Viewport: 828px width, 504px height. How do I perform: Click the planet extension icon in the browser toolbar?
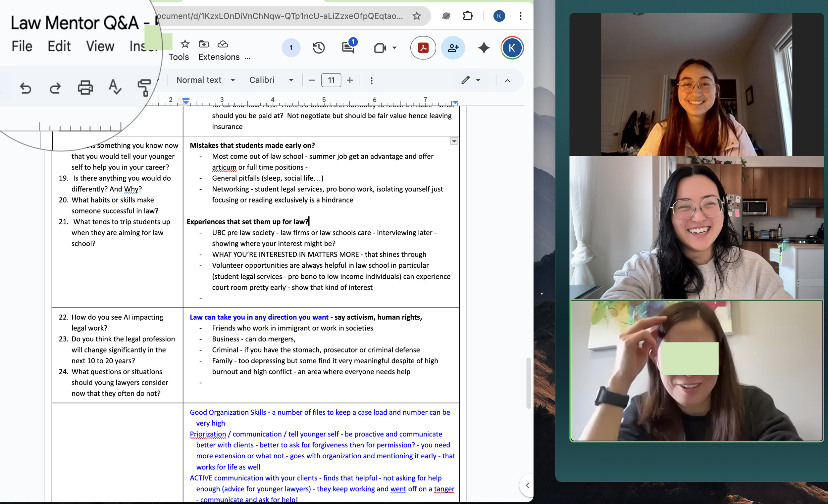[446, 16]
